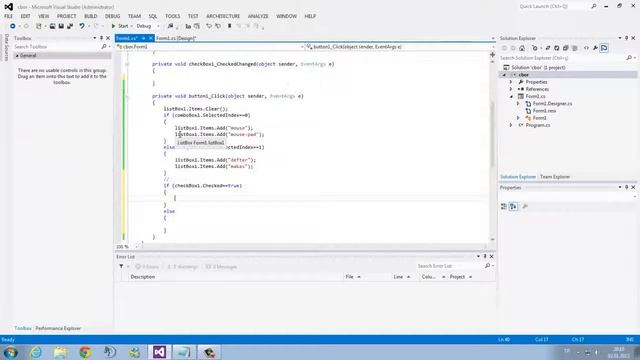Switch to Performance Explorer tab

tap(58, 328)
